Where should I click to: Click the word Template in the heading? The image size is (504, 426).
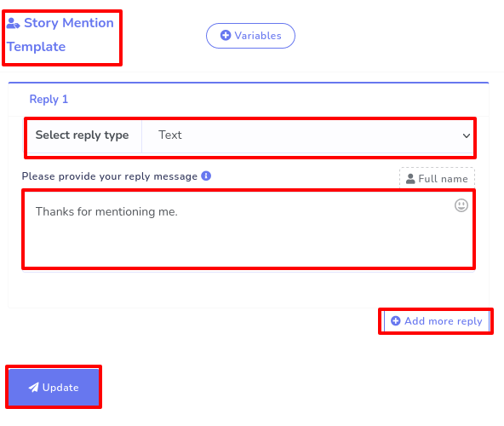[x=37, y=47]
